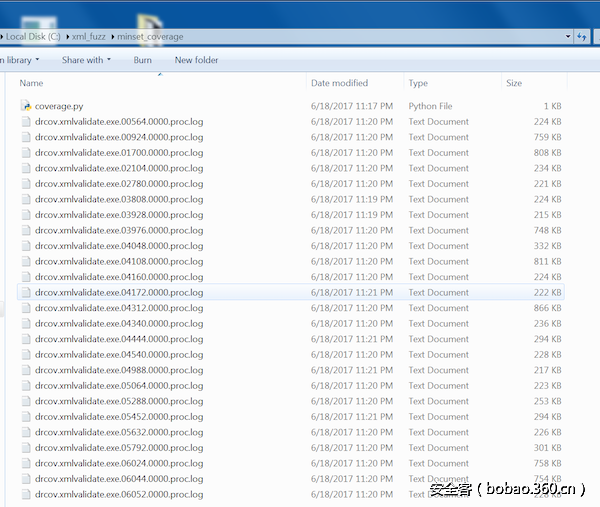This screenshot has width=600, height=507.
Task: Click the refresh icon beside address bar
Action: point(582,37)
